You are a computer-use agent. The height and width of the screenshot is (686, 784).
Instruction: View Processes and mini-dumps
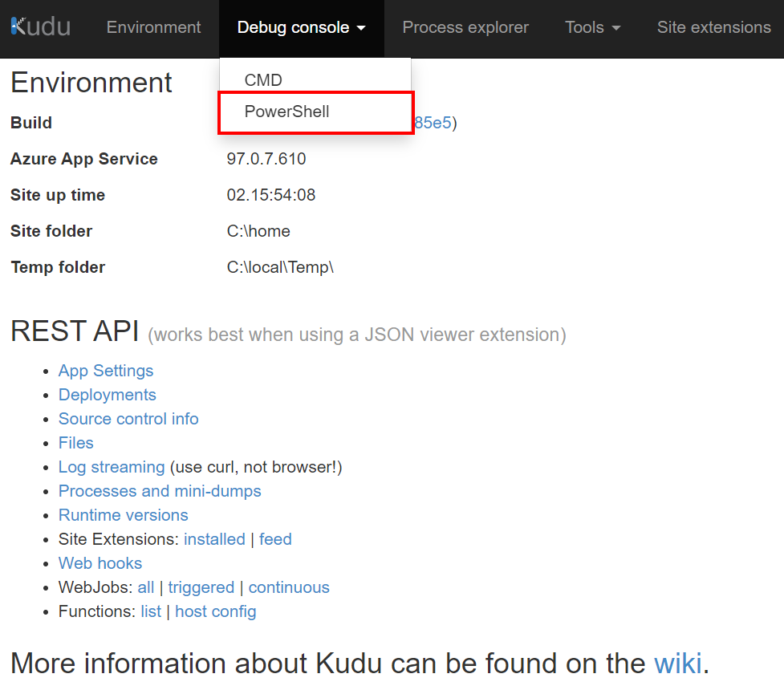(159, 491)
